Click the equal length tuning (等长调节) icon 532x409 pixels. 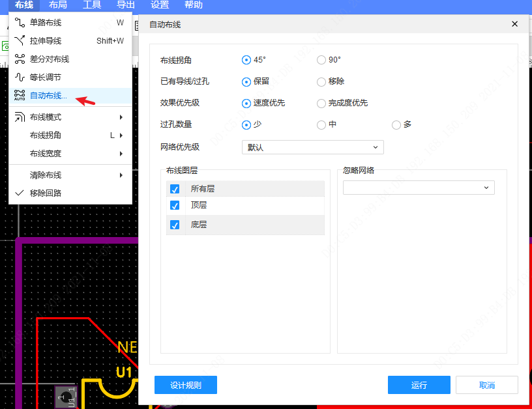[x=20, y=78]
